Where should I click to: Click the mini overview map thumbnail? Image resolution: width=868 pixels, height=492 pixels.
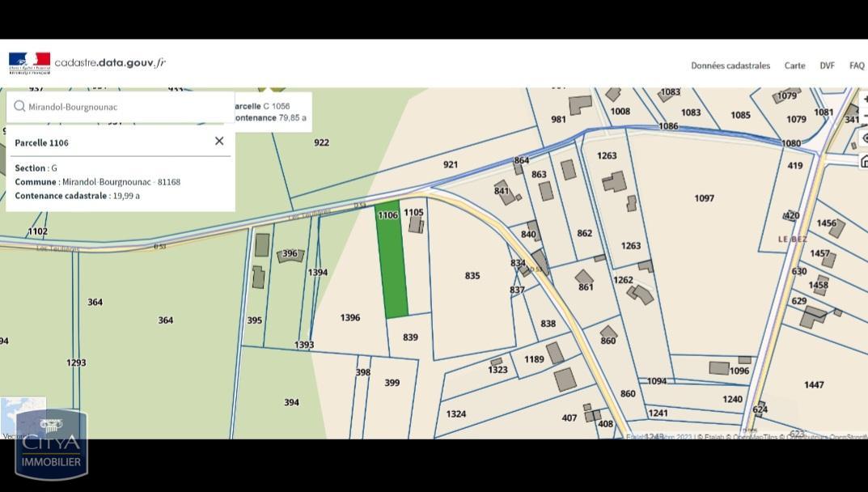coord(23,418)
